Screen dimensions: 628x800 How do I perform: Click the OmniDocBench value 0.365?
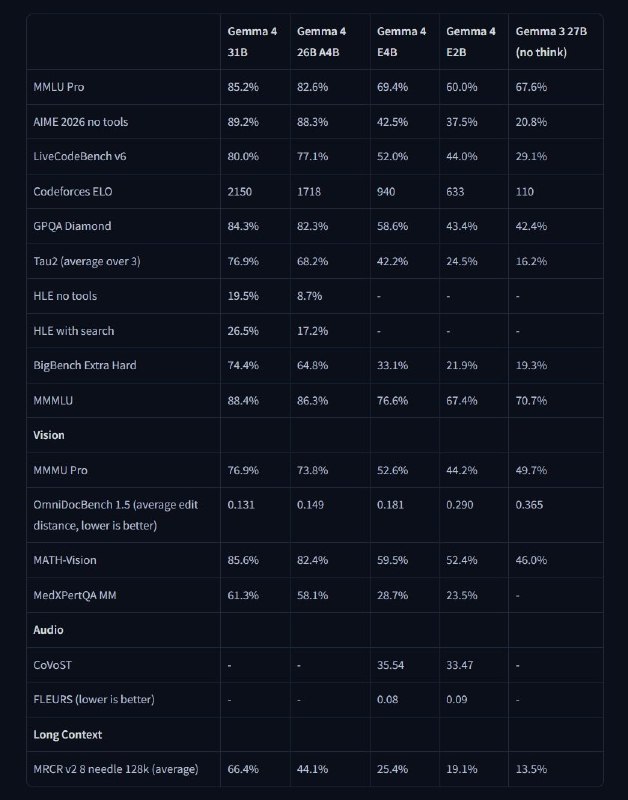pos(530,505)
